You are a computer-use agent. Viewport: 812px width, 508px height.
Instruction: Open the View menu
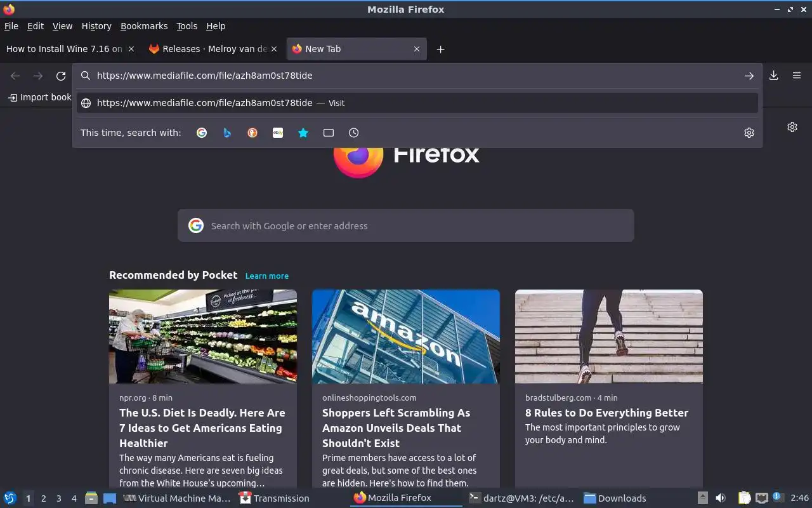[62, 26]
